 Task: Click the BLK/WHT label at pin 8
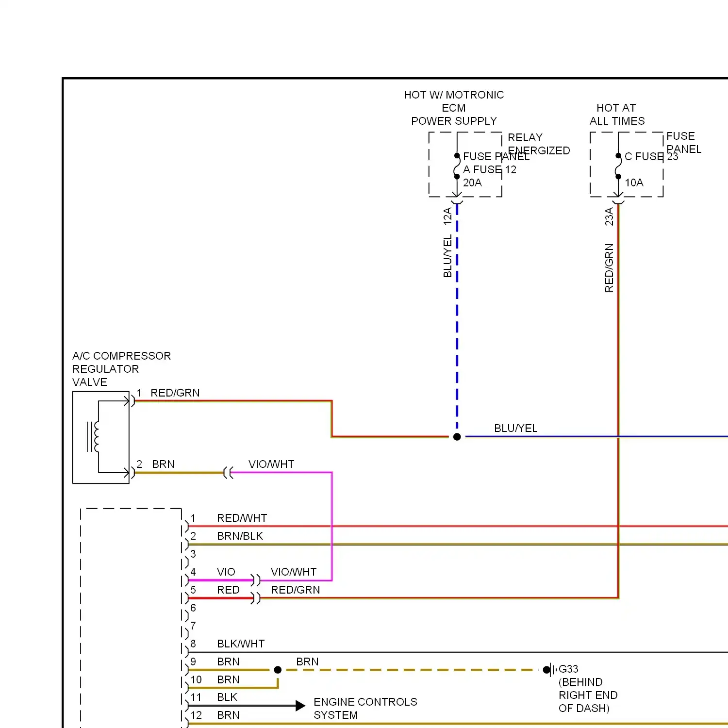241,644
